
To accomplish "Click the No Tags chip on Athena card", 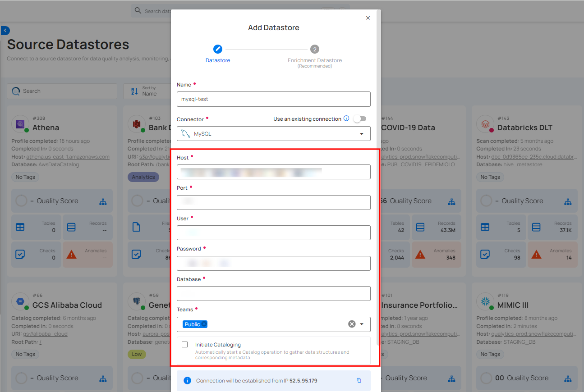I will [x=25, y=177].
